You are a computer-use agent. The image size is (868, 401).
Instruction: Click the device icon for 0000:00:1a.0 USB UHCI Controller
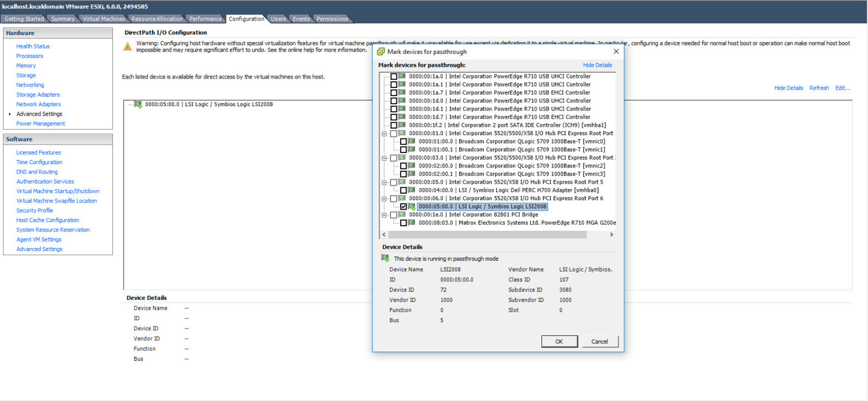click(x=402, y=76)
